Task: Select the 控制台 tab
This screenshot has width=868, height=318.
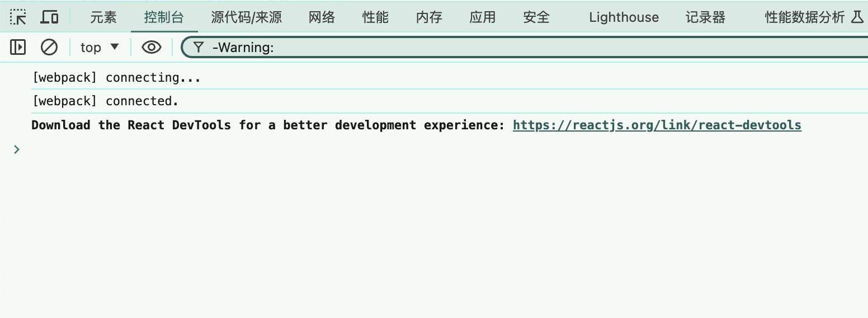Action: click(164, 17)
